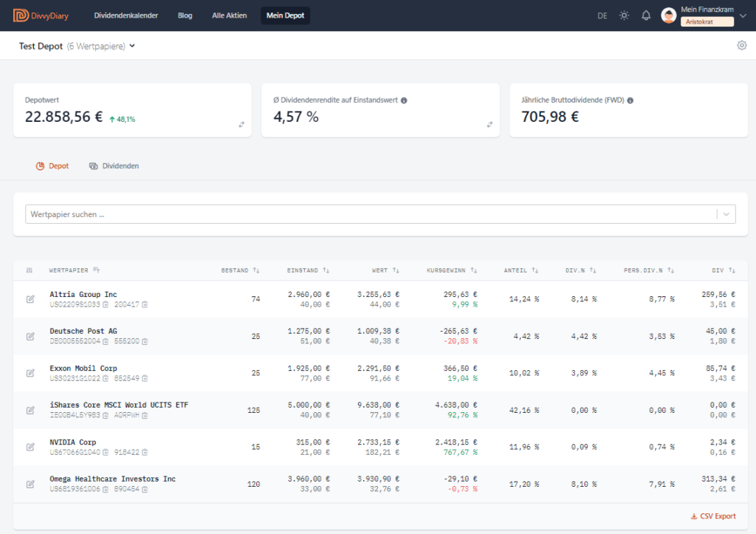Copy iShares ISIN IE00B4L5Y983
This screenshot has width=756, height=534.
point(106,415)
